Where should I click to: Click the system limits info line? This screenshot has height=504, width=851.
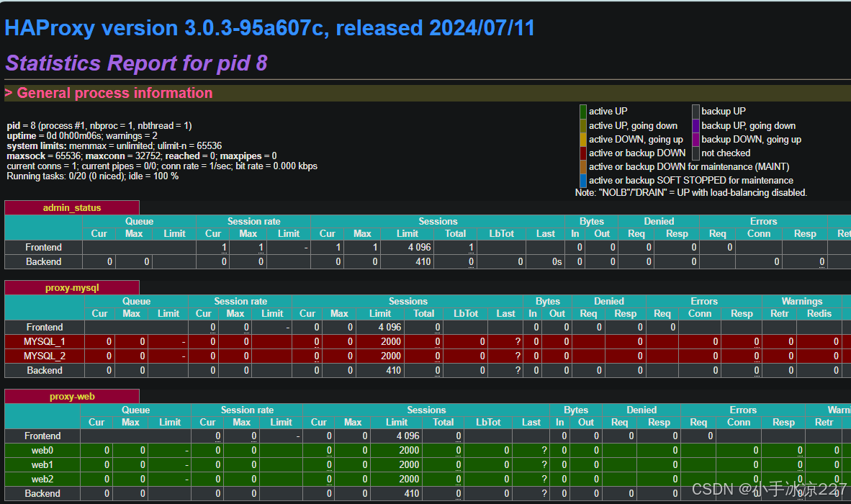[x=114, y=146]
